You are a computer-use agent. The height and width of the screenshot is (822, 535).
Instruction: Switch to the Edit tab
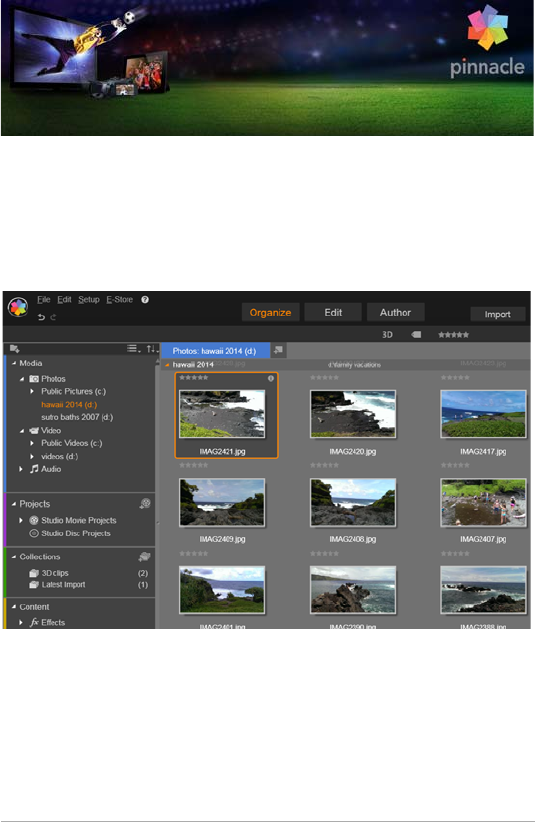coord(333,312)
